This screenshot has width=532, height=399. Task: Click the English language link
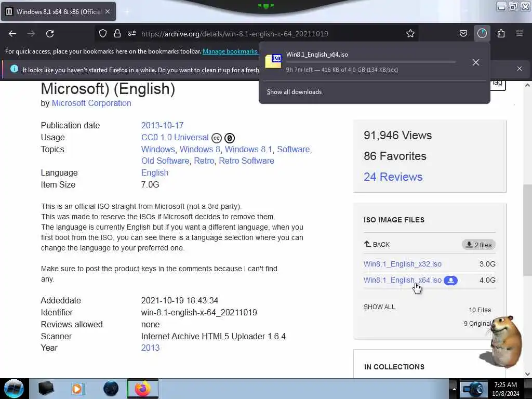(155, 172)
